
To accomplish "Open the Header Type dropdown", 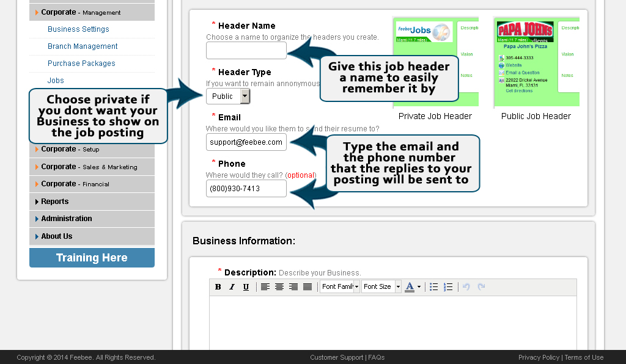I will (x=227, y=96).
